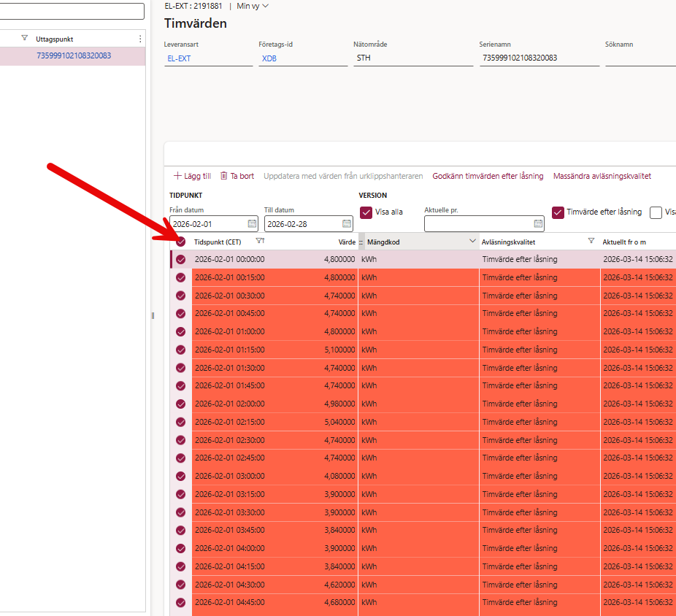Open the Mängdkod column dropdown

472,242
